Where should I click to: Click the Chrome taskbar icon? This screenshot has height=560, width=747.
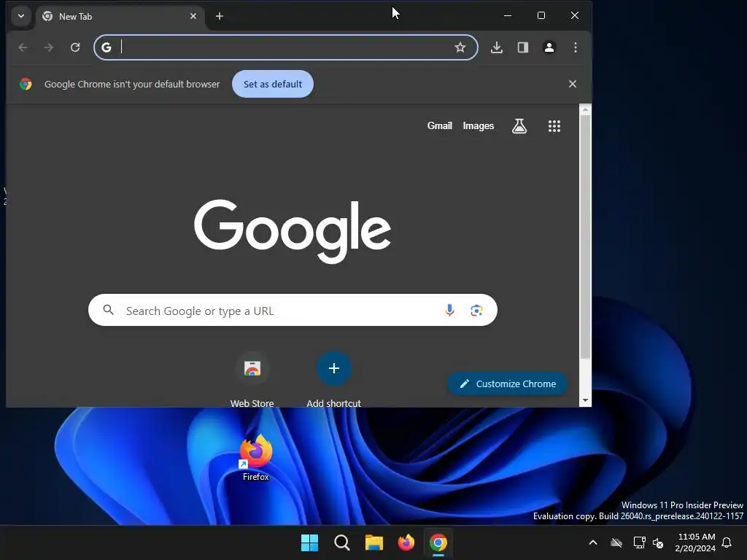[x=438, y=542]
